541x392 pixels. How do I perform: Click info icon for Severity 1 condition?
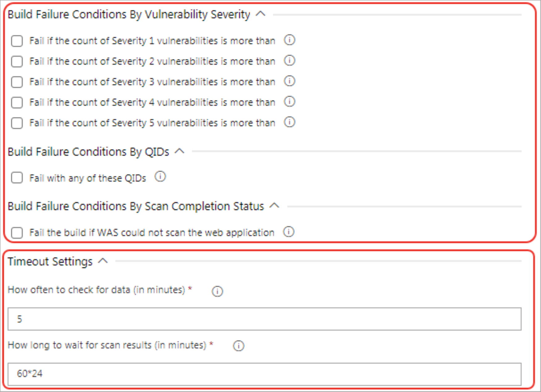coord(290,40)
